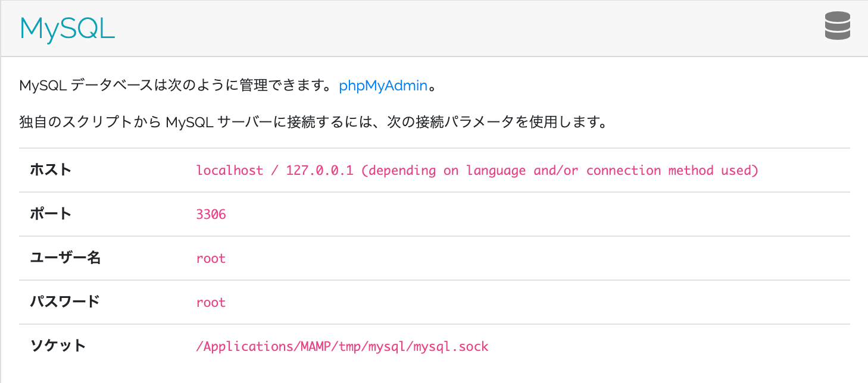
Task: Click the MySQL section heading
Action: 67,28
